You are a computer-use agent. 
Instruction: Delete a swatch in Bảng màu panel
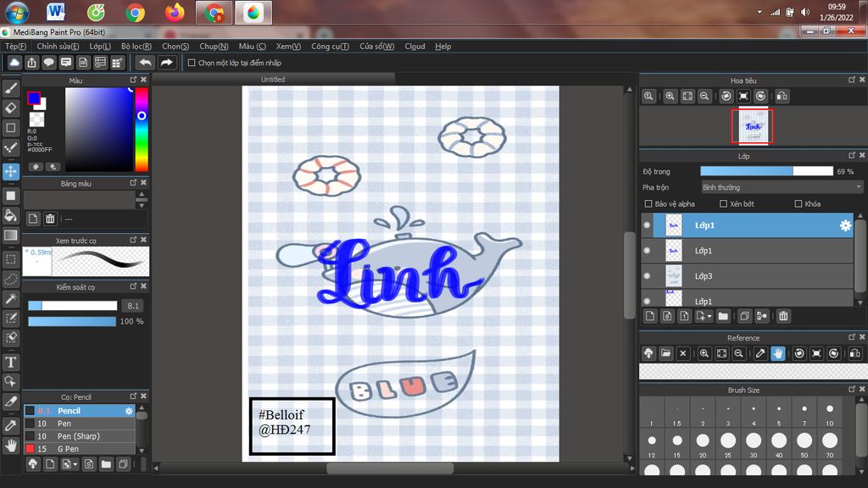tap(50, 219)
